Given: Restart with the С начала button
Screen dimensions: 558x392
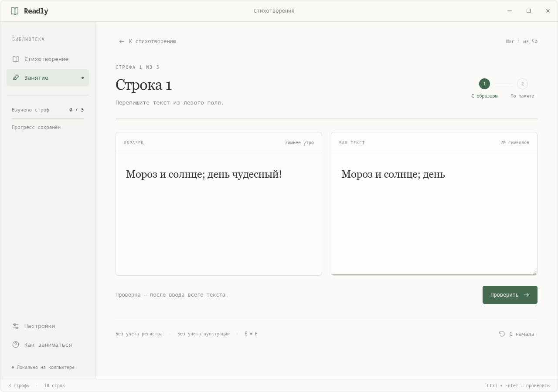Looking at the screenshot, I should (x=517, y=334).
